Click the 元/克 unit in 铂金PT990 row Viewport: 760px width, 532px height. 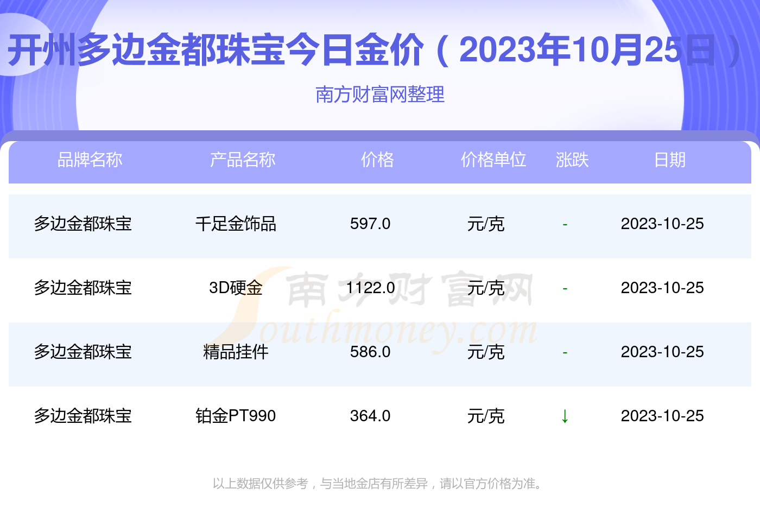coord(486,416)
